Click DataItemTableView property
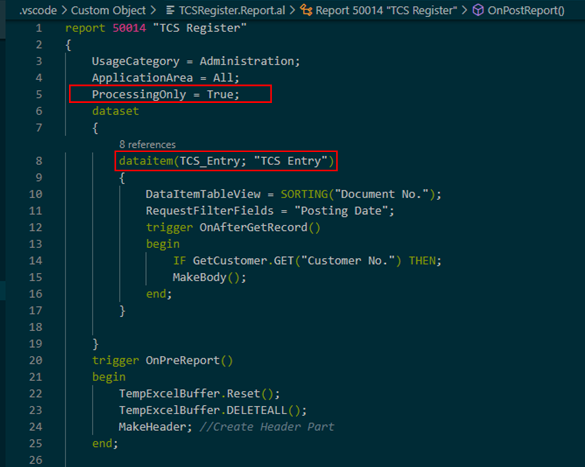Screen dimensions: 585x467 click(x=203, y=194)
